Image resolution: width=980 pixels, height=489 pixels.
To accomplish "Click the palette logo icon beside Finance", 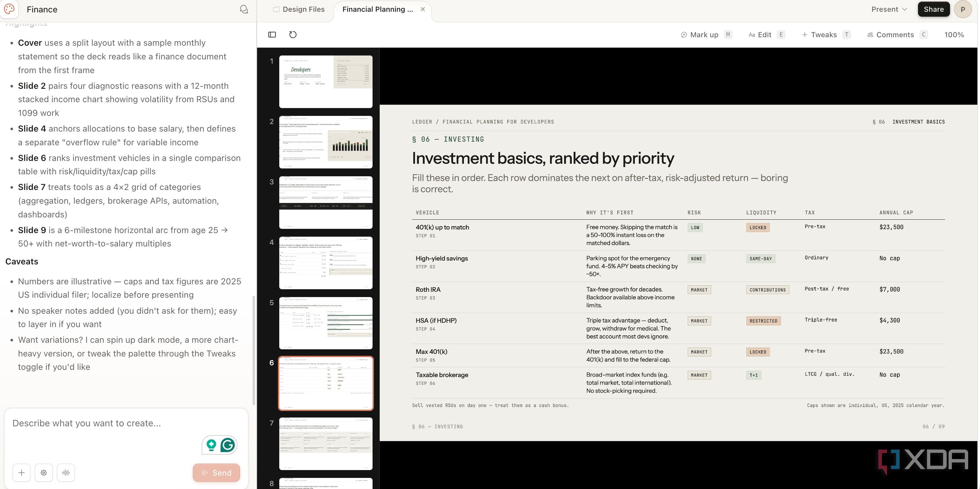I will click(x=9, y=9).
